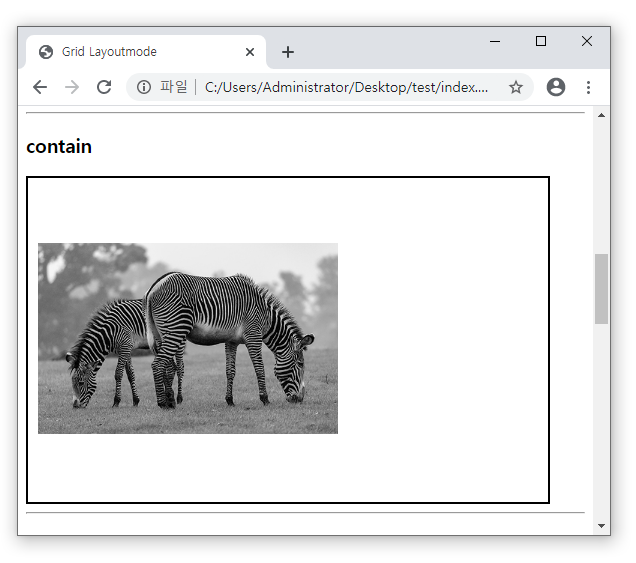The image size is (636, 563).
Task: Click the vertical scrollbar thumb
Action: 601,289
